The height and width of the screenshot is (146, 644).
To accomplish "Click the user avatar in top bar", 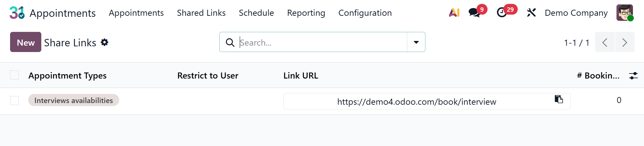I will (625, 13).
